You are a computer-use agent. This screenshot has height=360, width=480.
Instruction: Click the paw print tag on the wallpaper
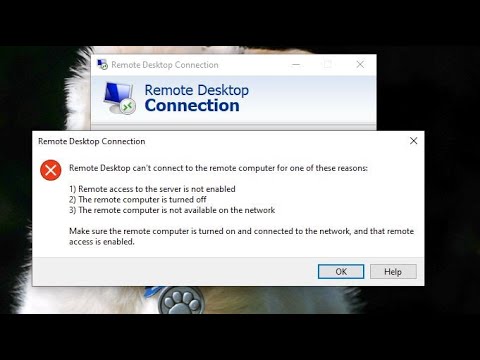coord(182,300)
